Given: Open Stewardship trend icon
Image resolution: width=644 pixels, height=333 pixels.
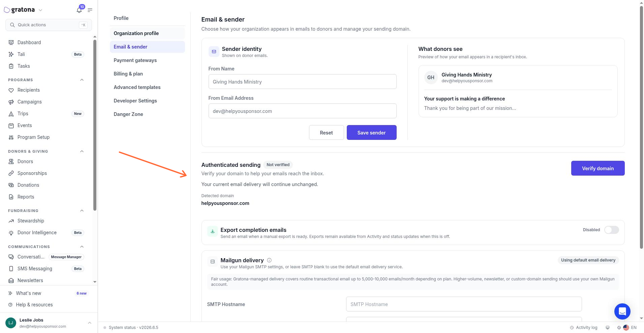Looking at the screenshot, I should pos(11,221).
